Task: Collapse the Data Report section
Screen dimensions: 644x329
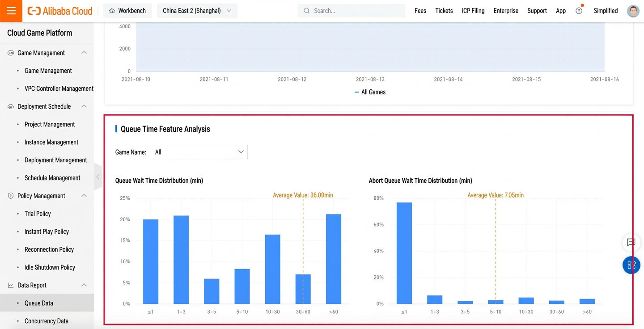Action: 84,285
